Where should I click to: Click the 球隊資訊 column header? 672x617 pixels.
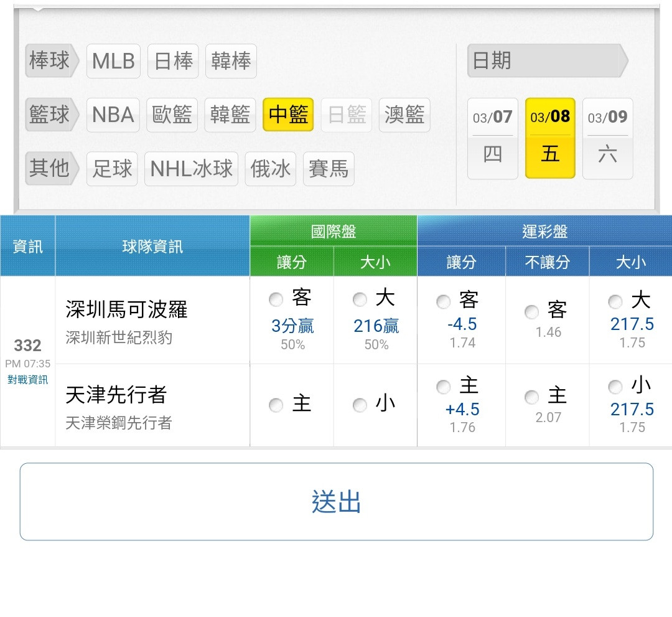(152, 247)
